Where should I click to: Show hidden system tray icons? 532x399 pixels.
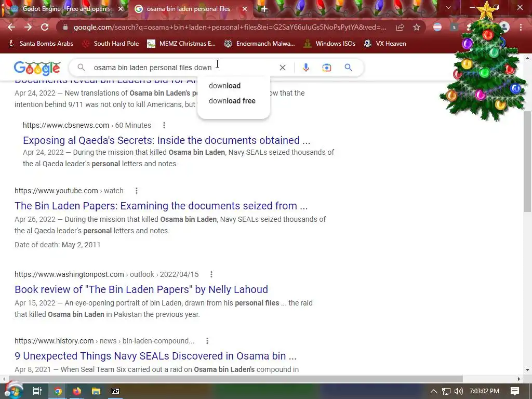[x=434, y=391]
